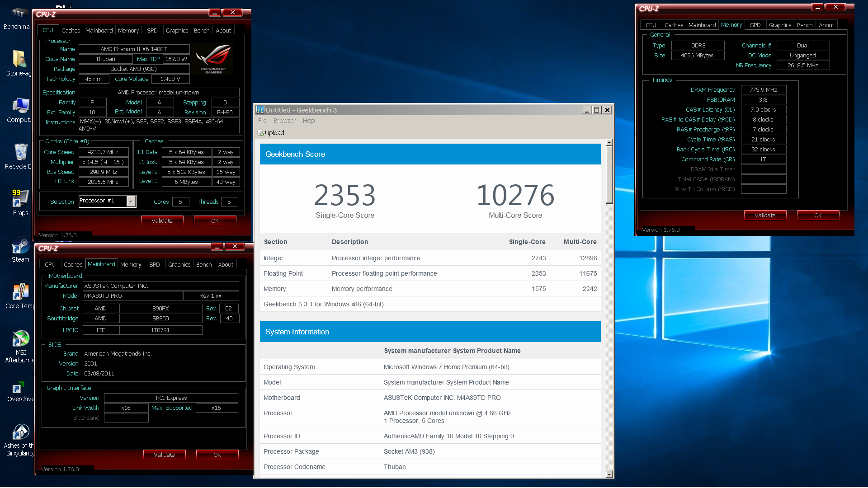Click the Memory performance row in Geekbench
Viewport: 868px width, 488px height.
point(430,289)
